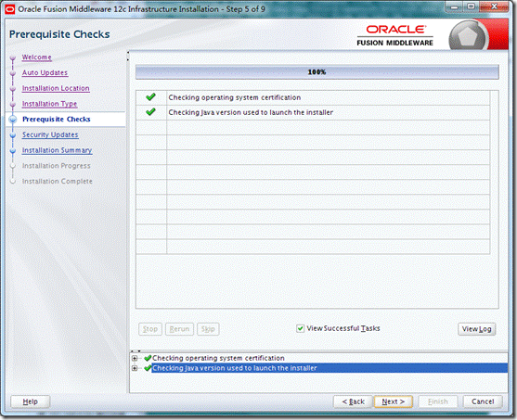This screenshot has height=420, width=517.
Task: Expand the operating system certification tree node
Action: [135, 358]
